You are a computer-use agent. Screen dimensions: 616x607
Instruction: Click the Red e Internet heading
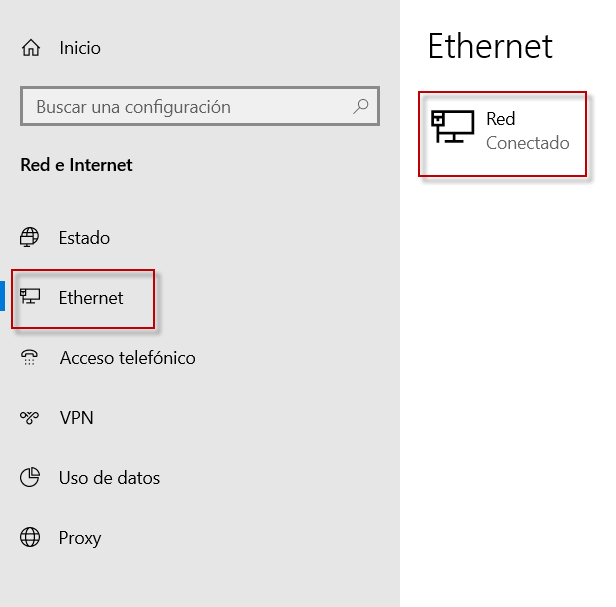click(x=76, y=165)
